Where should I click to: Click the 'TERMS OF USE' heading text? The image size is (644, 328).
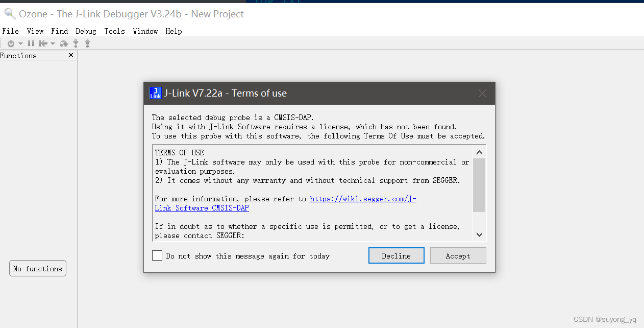point(180,153)
